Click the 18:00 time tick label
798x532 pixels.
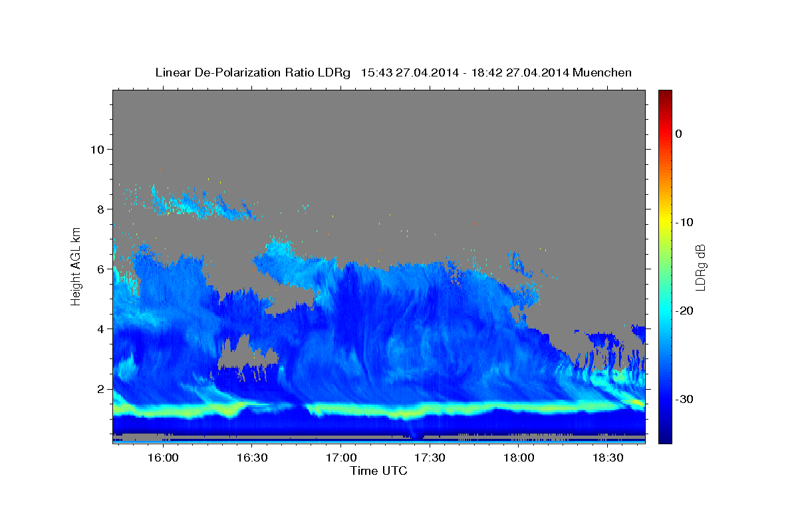pyautogui.click(x=519, y=458)
